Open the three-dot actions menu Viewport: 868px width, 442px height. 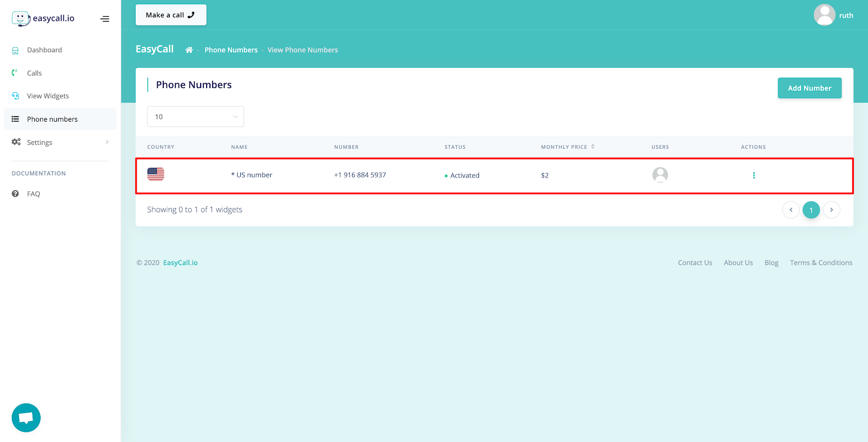754,175
